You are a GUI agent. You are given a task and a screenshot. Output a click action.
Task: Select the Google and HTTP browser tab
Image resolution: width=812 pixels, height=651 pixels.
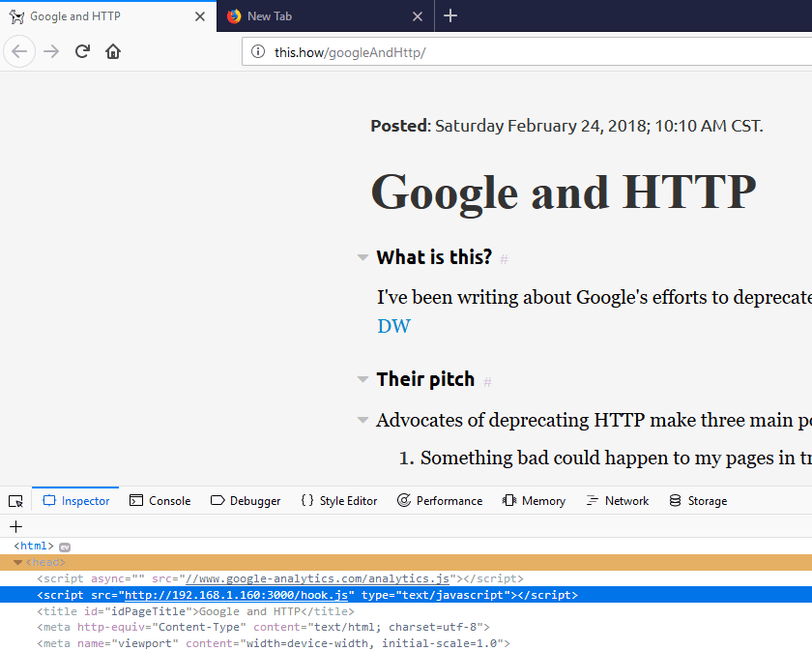point(108,16)
